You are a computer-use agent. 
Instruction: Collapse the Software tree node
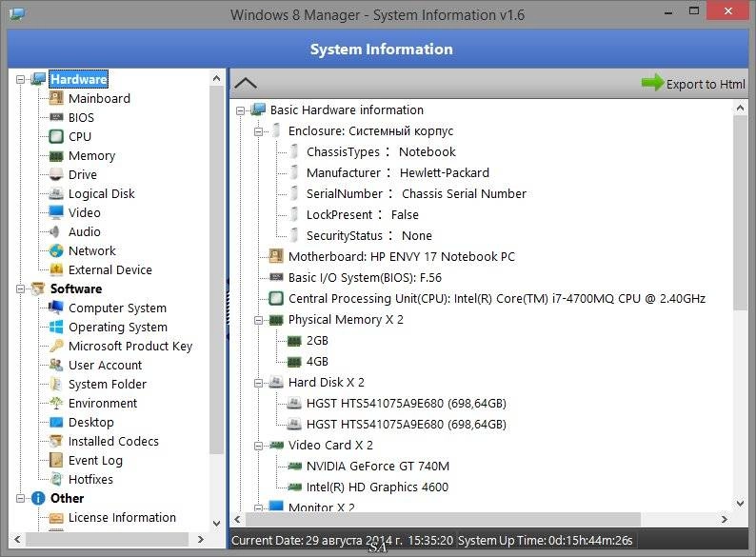tap(20, 288)
